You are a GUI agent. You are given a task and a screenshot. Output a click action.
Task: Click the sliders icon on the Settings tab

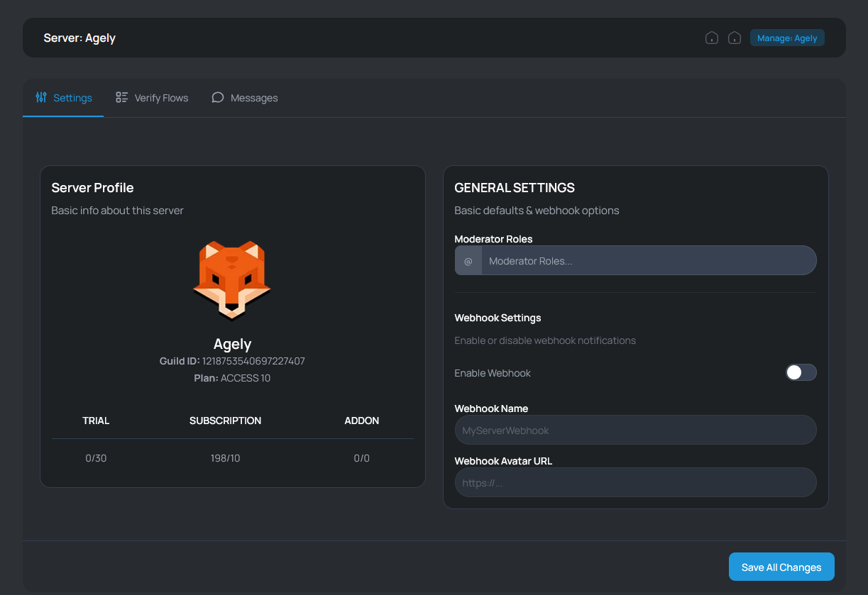(x=41, y=97)
